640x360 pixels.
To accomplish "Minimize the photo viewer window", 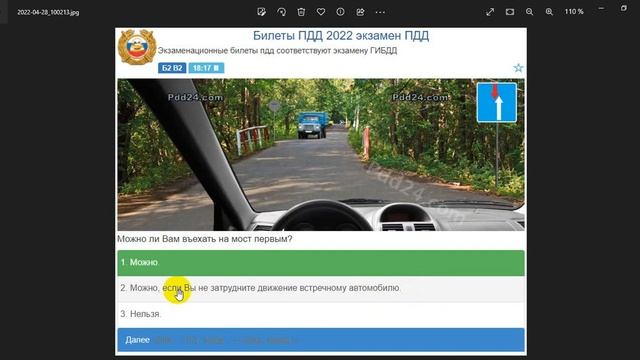I will 601,8.
